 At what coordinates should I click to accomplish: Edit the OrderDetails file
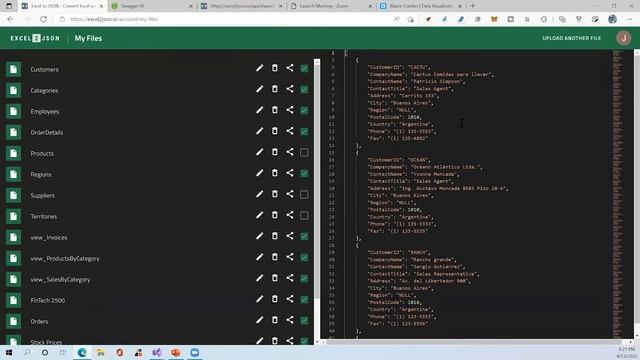tap(260, 131)
